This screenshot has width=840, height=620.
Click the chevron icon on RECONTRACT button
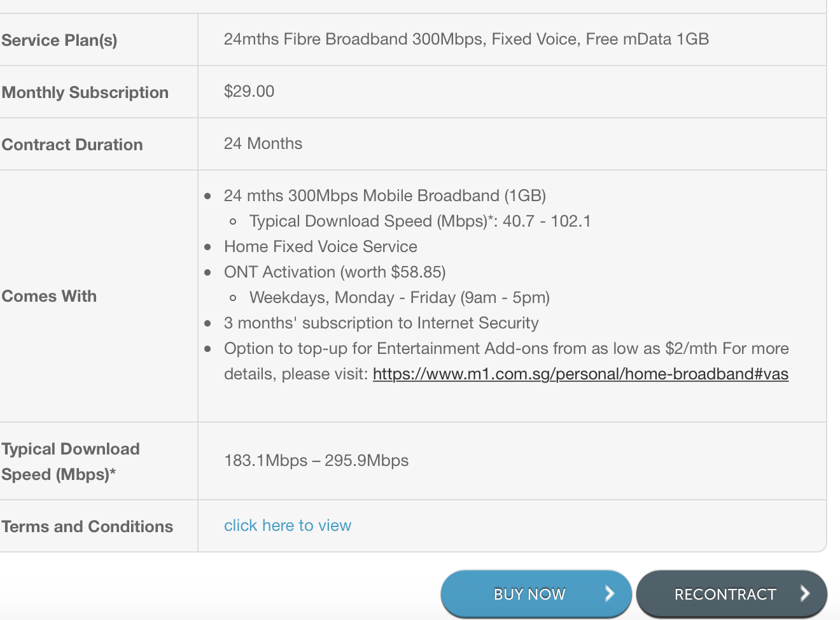(804, 594)
